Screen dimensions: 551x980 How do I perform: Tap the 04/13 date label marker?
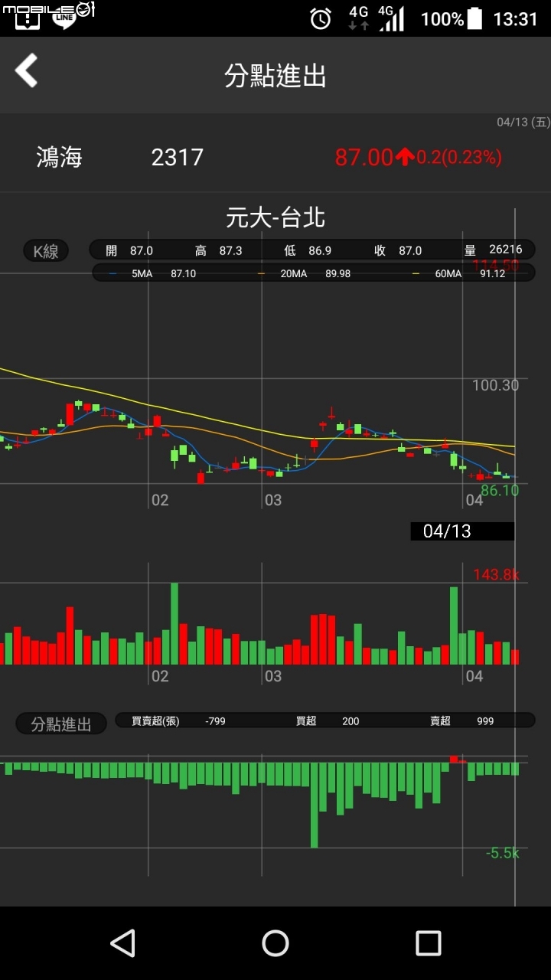tap(462, 531)
